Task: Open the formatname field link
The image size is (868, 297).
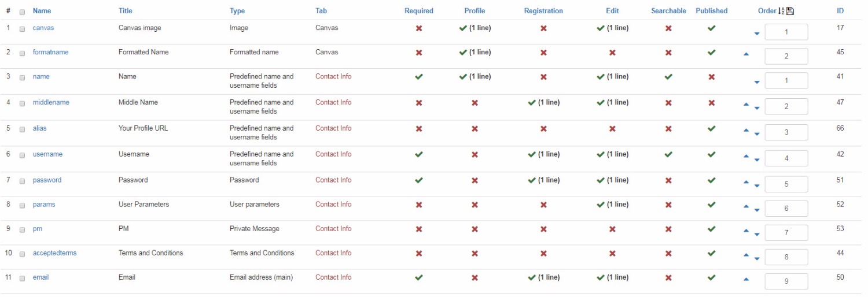Action: click(x=50, y=52)
